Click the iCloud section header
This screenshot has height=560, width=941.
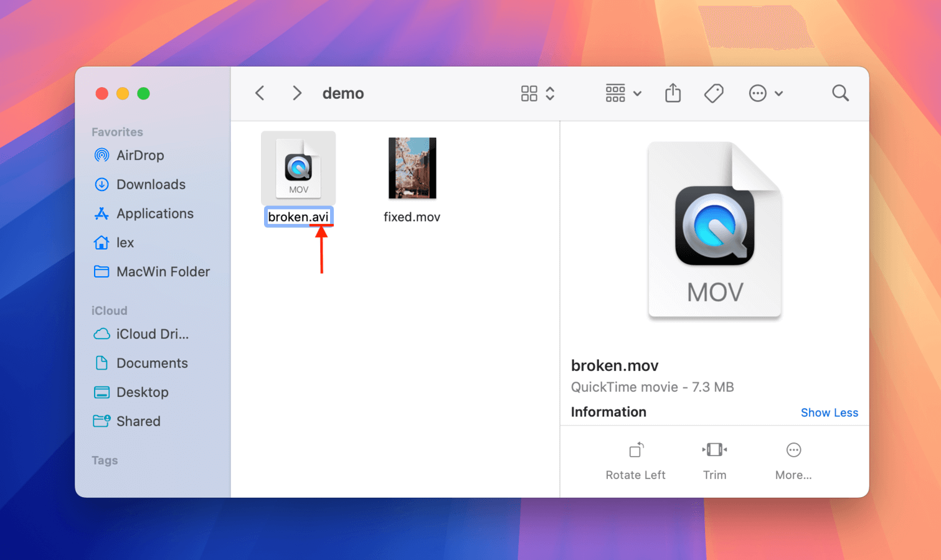pyautogui.click(x=109, y=310)
